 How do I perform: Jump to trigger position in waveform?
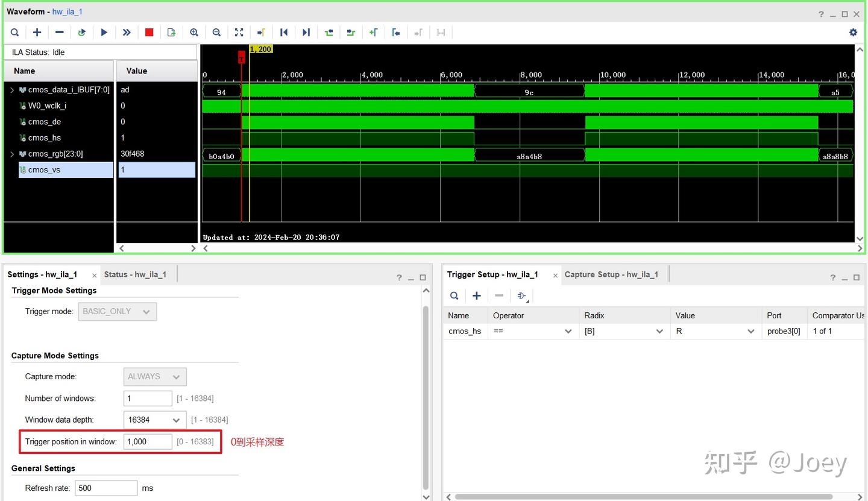click(x=261, y=32)
